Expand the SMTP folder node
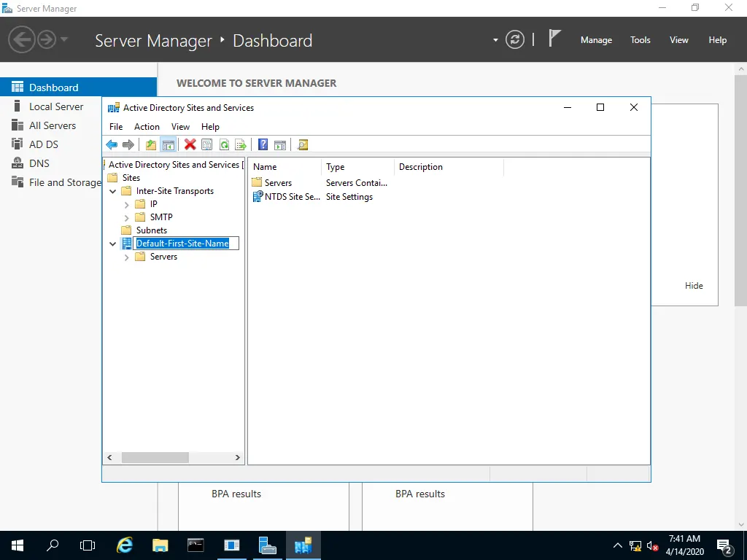747x560 pixels. (x=126, y=217)
